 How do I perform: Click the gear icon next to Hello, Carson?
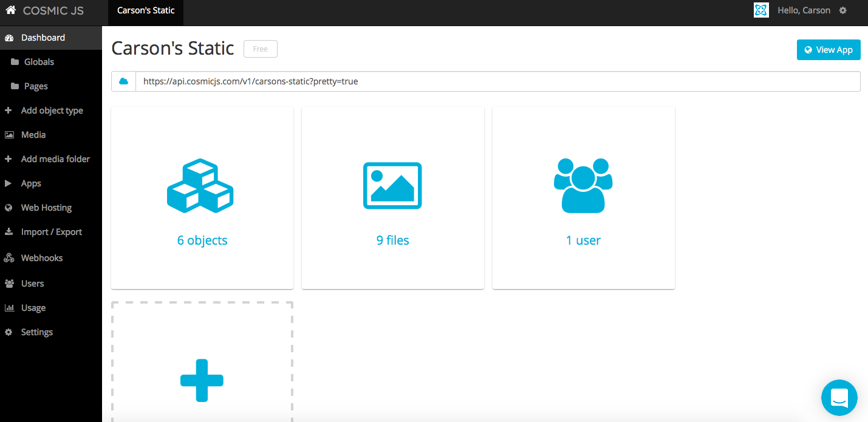tap(842, 10)
